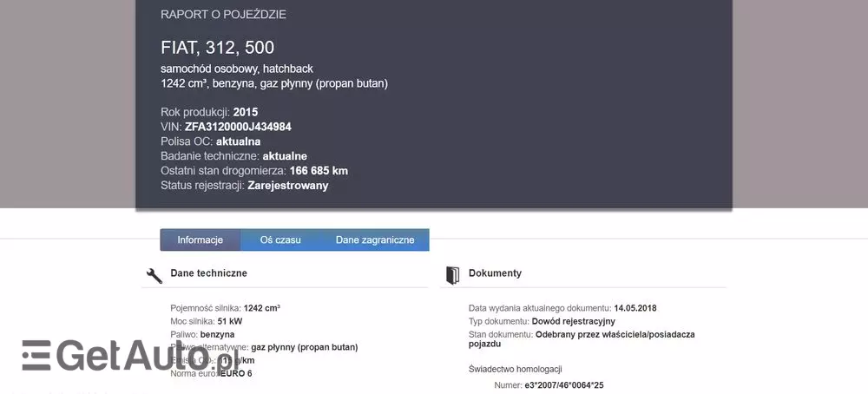The width and height of the screenshot is (868, 394).
Task: Click the odometer value 166 685 km
Action: [319, 171]
